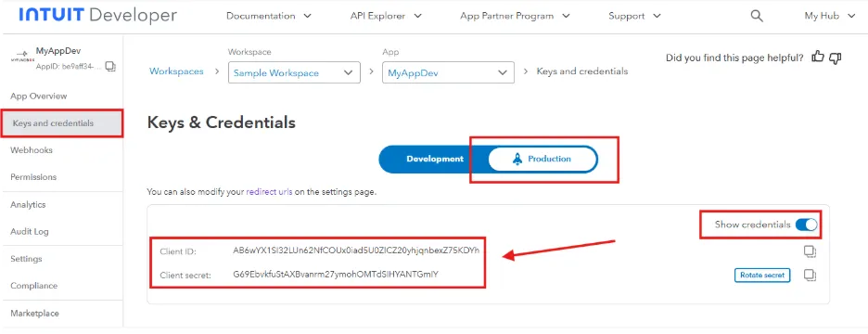Copy the AppID with copy icon
The height and width of the screenshot is (334, 868).
click(x=110, y=67)
